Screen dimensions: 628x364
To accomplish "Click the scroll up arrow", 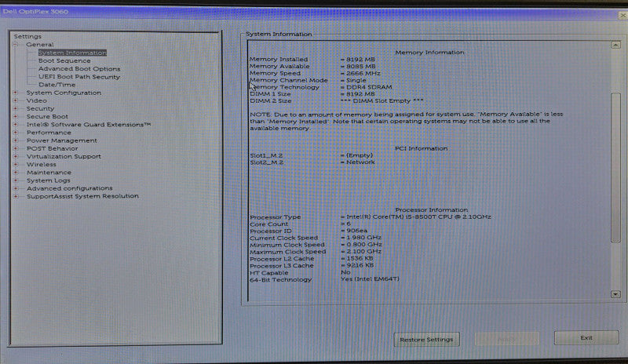I will [615, 45].
